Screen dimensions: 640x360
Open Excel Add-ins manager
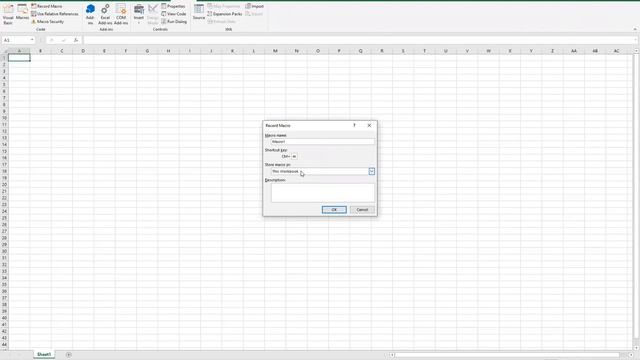(105, 14)
